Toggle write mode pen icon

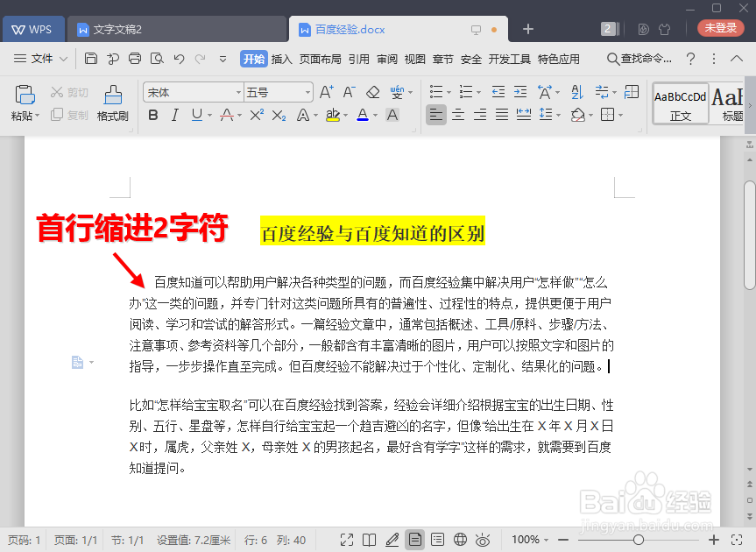point(392,540)
